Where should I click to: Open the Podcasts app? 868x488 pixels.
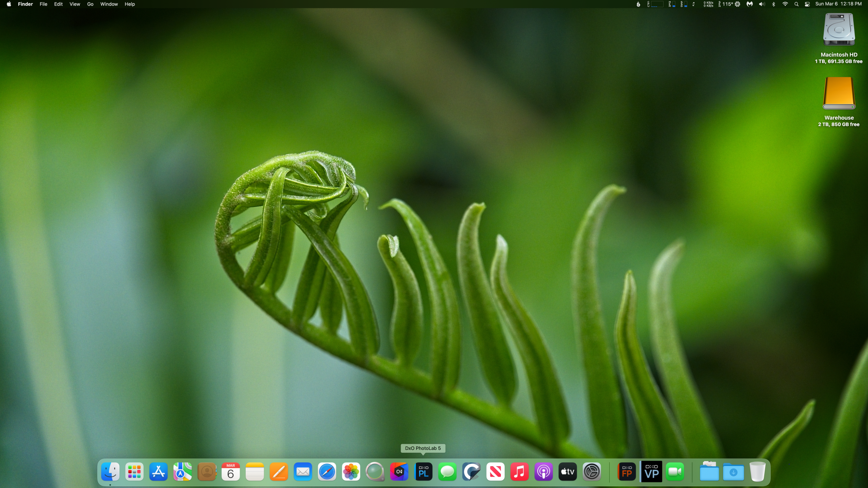(x=543, y=472)
